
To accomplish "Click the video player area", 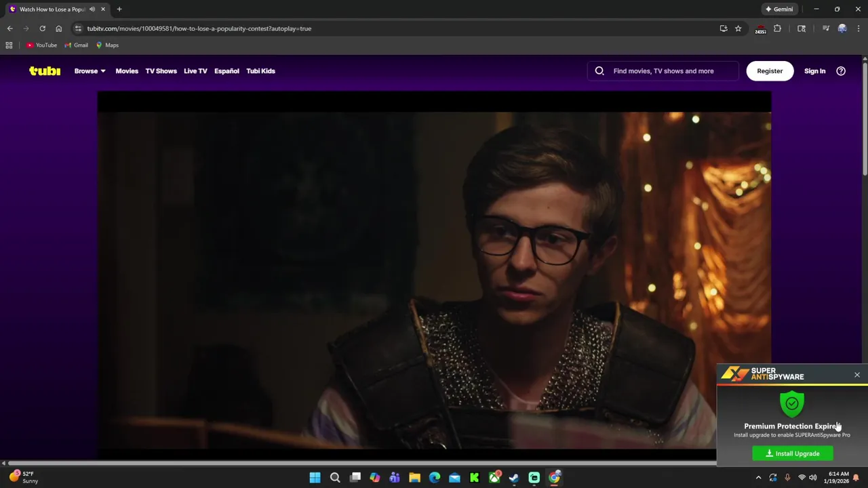I will 434,274.
